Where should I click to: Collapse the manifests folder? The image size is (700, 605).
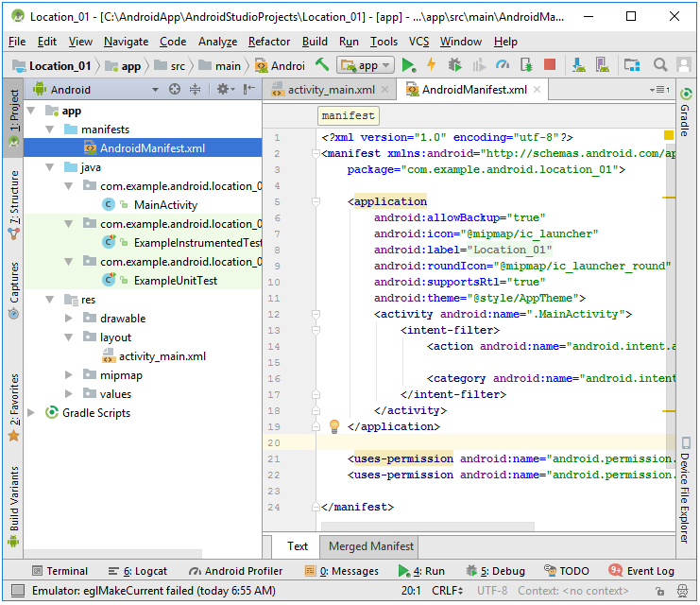coord(50,130)
